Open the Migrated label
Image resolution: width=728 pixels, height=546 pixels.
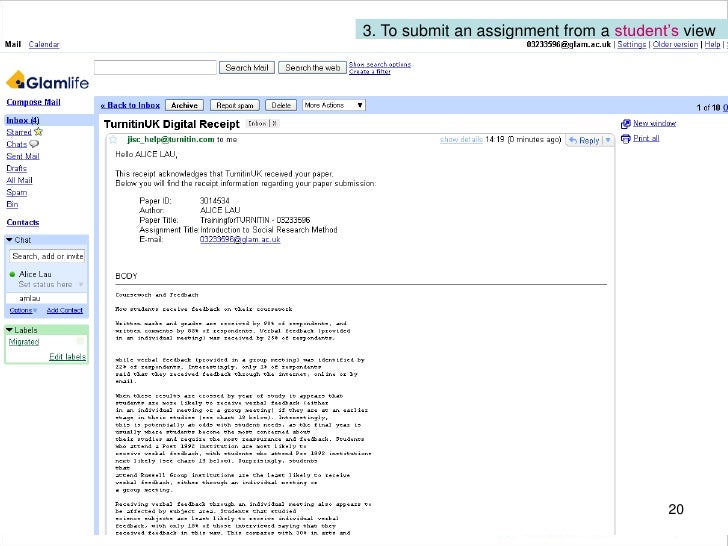click(x=24, y=342)
